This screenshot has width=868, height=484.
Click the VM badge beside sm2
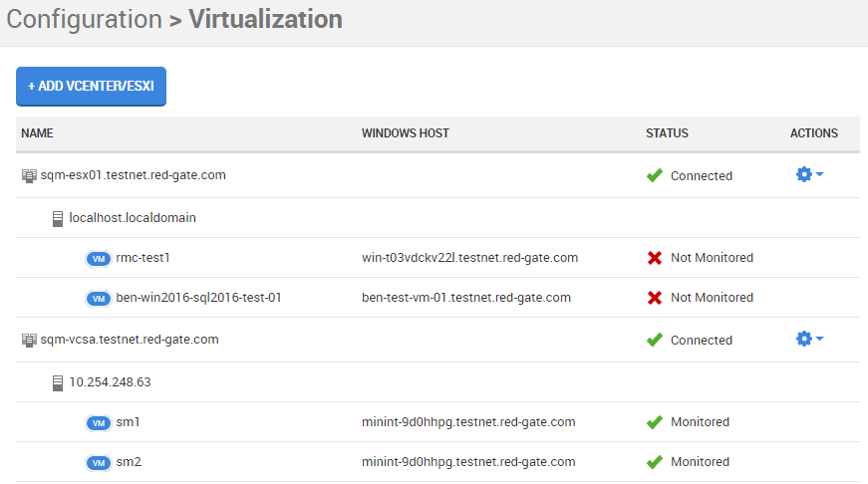[98, 462]
